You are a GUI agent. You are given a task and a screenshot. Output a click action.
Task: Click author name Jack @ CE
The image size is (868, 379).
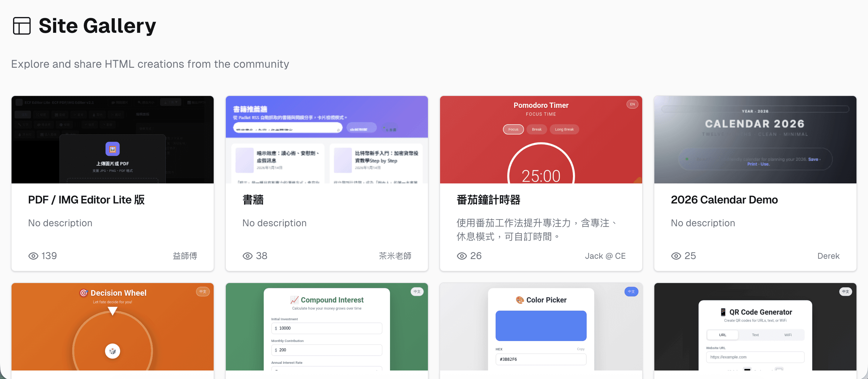pyautogui.click(x=605, y=256)
